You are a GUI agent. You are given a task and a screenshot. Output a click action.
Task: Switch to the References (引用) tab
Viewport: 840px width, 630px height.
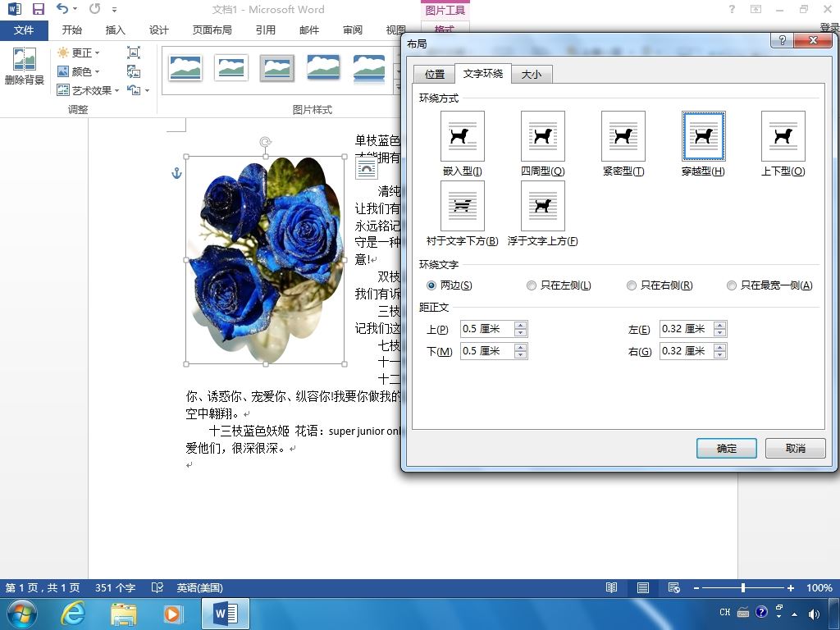click(x=265, y=30)
